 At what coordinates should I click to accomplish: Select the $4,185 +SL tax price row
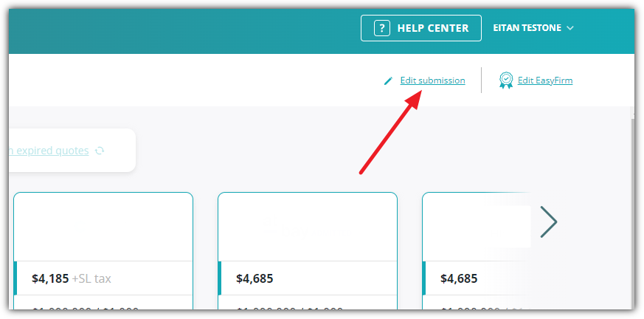point(103,278)
